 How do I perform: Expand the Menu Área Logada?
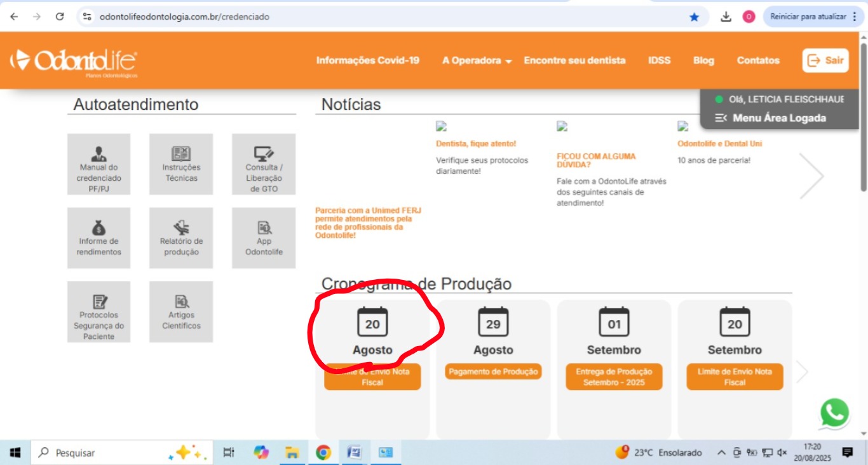(770, 118)
